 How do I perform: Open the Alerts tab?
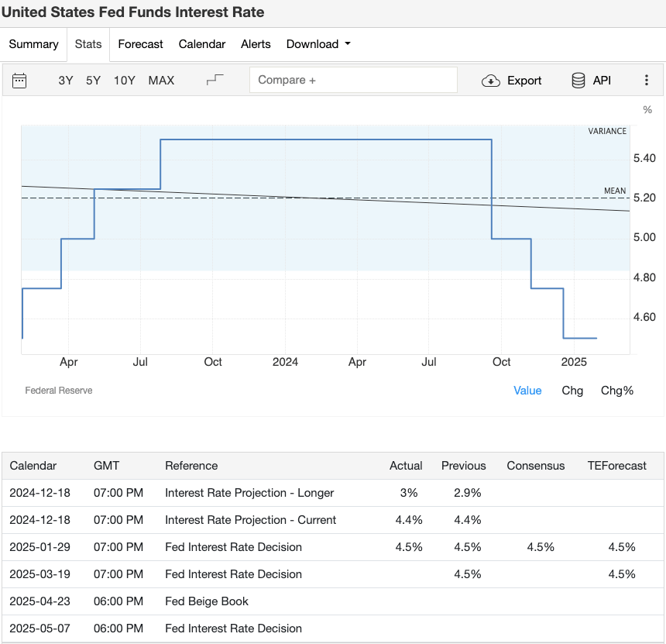coord(256,44)
